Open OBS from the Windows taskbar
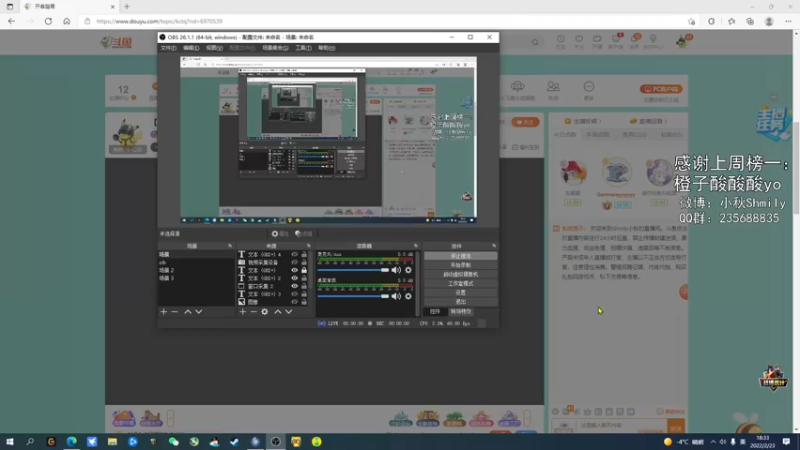 [x=276, y=442]
